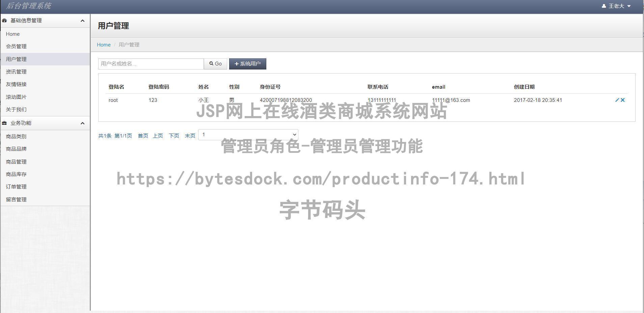Collapse the 业务功能 section chevron
This screenshot has width=644, height=313.
(x=82, y=123)
